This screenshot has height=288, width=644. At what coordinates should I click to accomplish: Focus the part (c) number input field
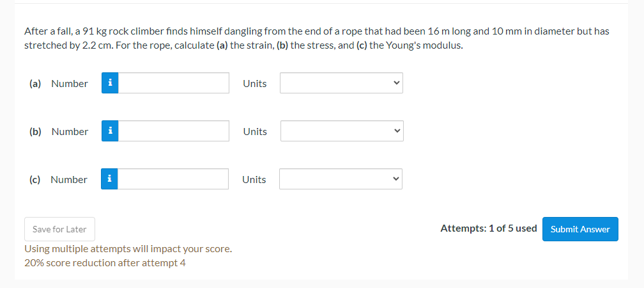tap(173, 179)
